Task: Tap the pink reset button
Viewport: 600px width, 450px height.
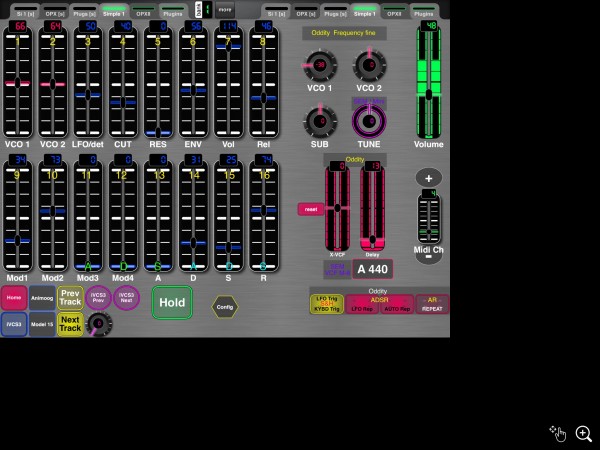Action: coord(311,209)
